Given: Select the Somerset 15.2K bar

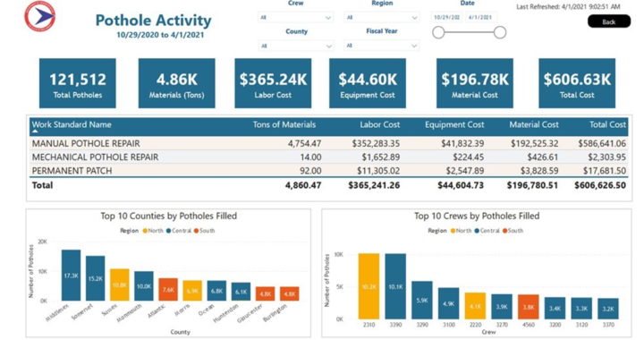Looking at the screenshot, I should click(96, 278).
